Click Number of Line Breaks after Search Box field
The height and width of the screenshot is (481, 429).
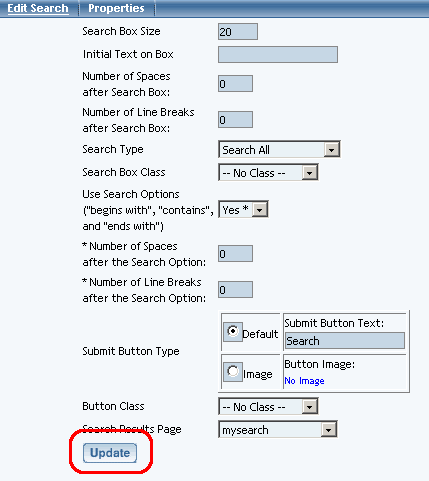(235, 120)
